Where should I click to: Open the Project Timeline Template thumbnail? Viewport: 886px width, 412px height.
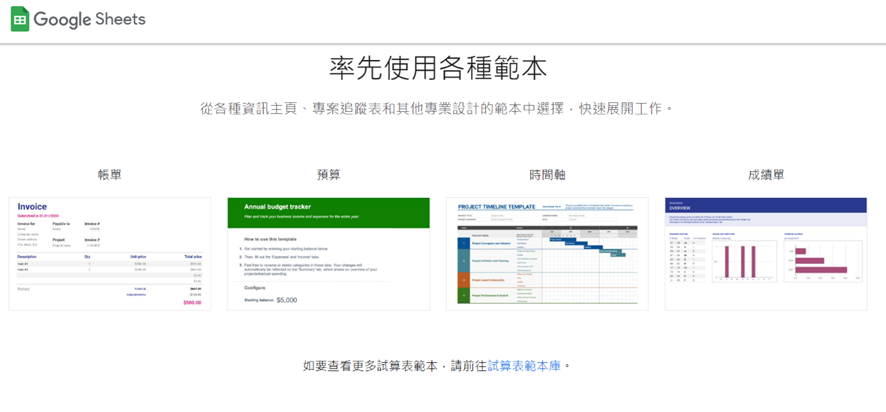[x=547, y=254]
